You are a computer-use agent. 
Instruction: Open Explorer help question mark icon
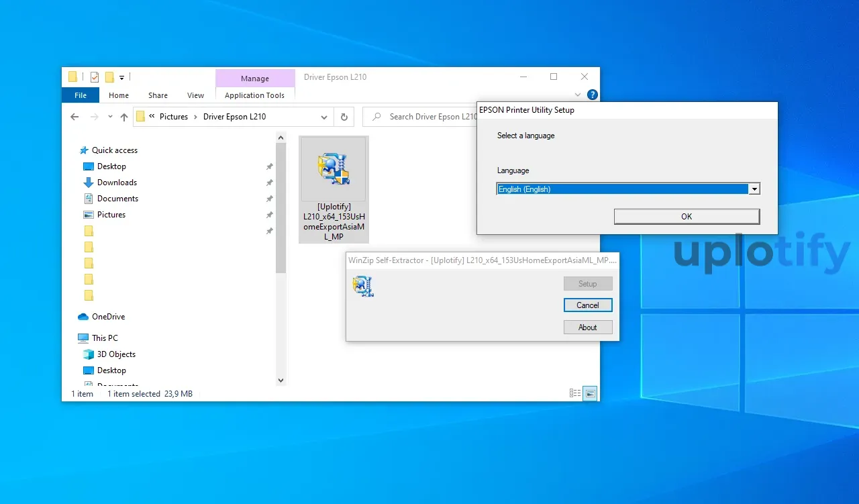click(592, 95)
